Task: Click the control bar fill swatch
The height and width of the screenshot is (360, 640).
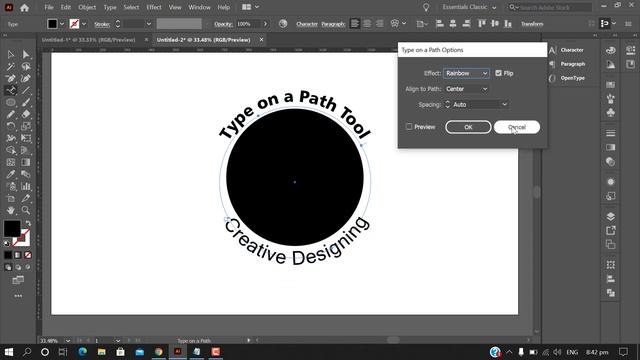Action: (52, 24)
